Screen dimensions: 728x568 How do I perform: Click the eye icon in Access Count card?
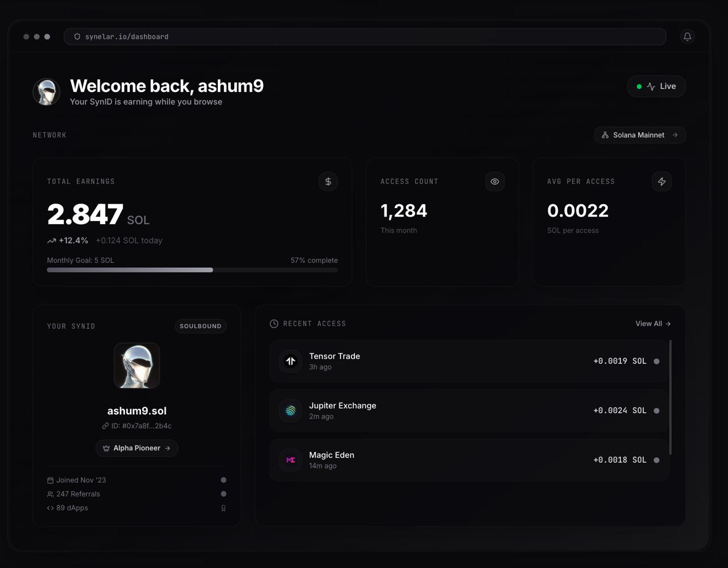point(495,181)
